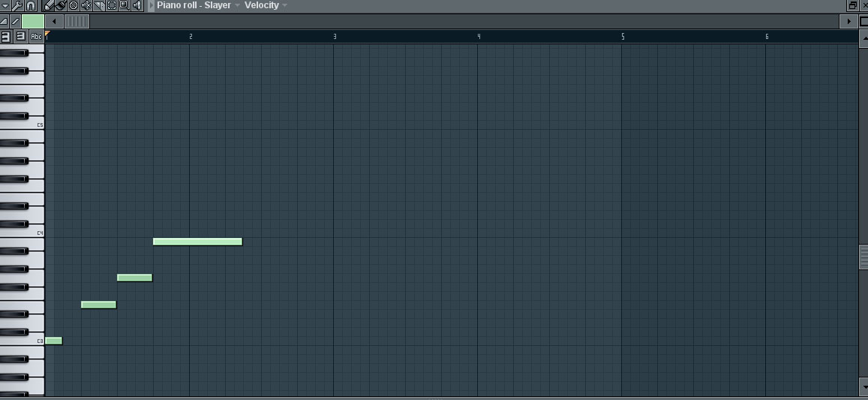Select the Paint brush tool
Screen dimensions: 868x400
(x=60, y=5)
